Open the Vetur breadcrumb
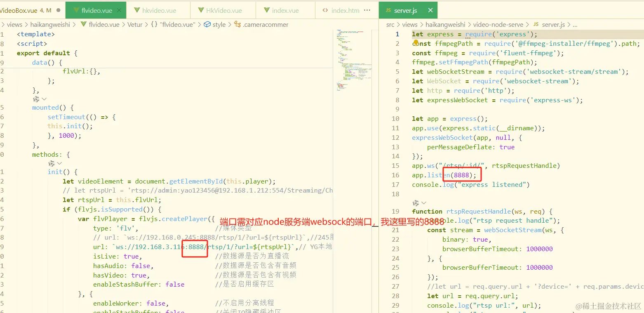 point(135,25)
